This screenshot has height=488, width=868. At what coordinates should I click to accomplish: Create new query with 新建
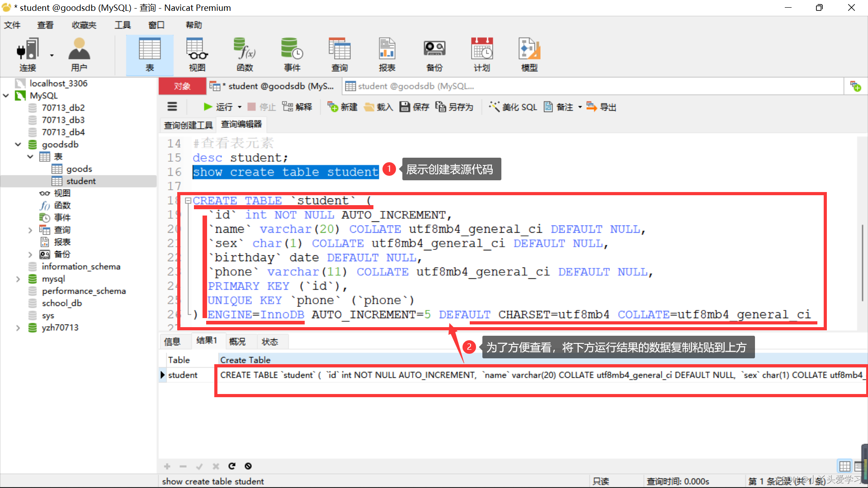342,107
